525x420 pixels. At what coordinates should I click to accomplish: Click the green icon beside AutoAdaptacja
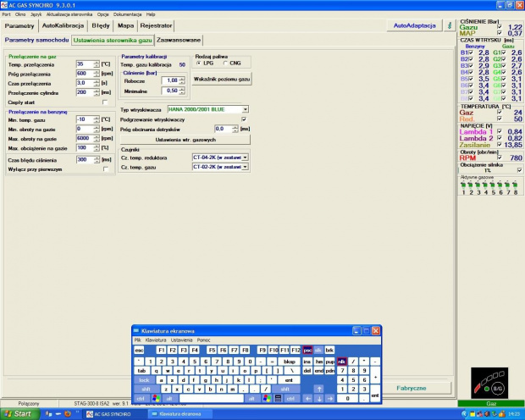[x=449, y=25]
